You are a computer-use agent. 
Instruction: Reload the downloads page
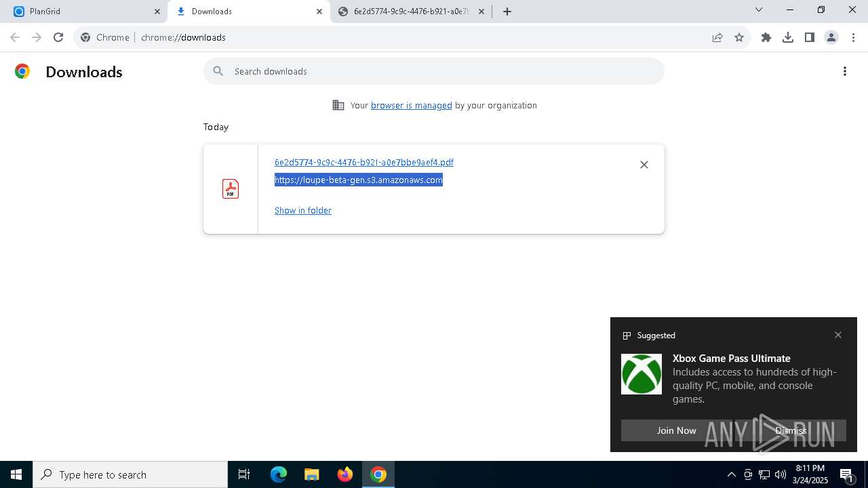(58, 37)
